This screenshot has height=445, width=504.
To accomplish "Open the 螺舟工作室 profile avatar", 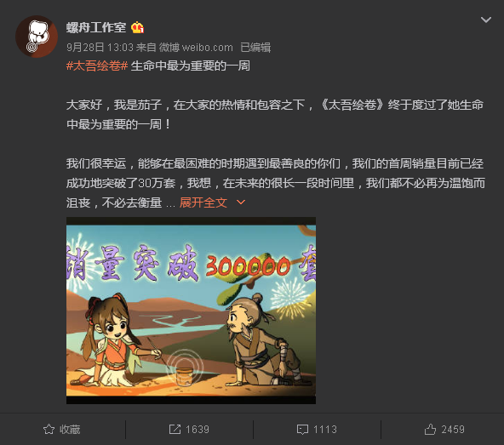I will tap(37, 37).
